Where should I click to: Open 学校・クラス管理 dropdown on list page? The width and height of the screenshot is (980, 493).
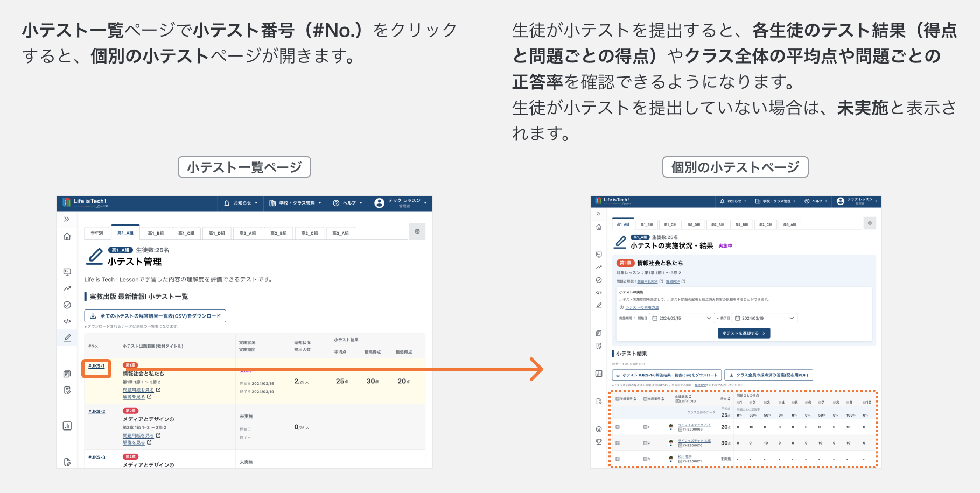(295, 203)
